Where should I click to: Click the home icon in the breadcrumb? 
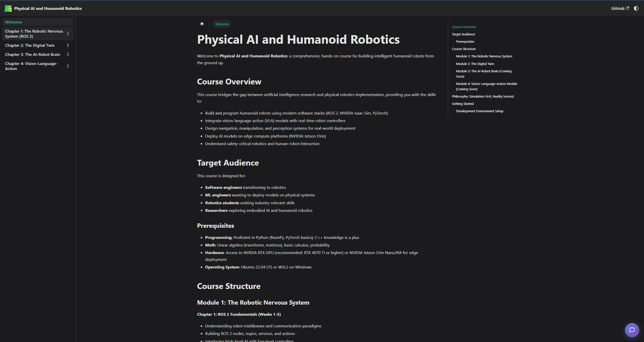click(x=202, y=24)
